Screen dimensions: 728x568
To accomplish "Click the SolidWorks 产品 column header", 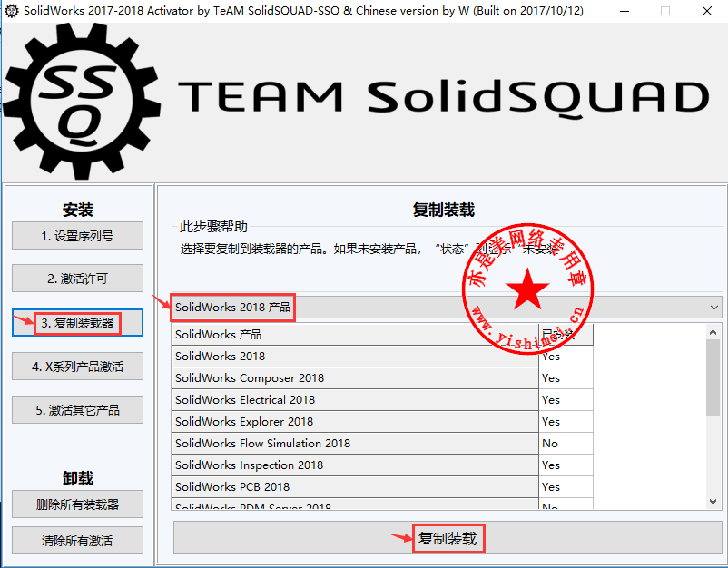I will tap(355, 334).
